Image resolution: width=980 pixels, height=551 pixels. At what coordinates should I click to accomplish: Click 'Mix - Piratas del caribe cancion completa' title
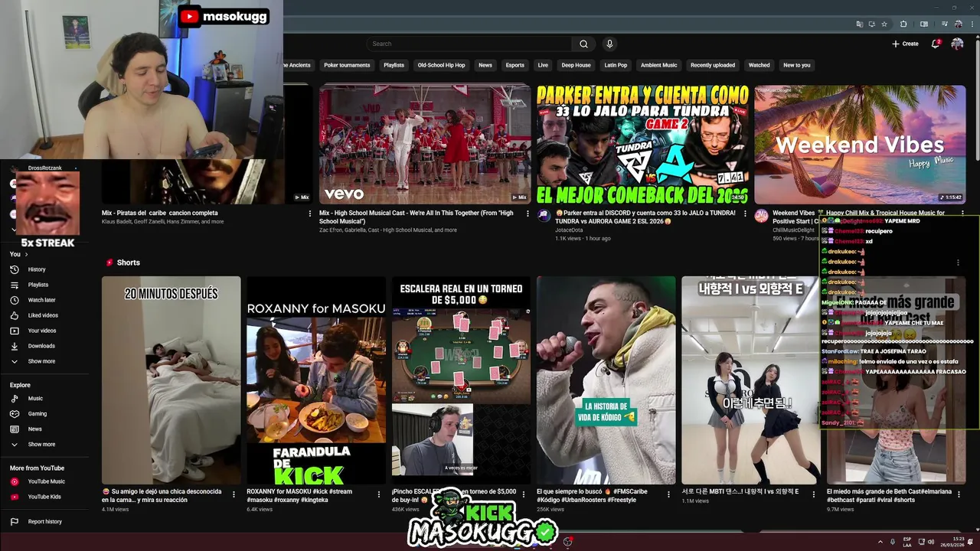pyautogui.click(x=160, y=213)
